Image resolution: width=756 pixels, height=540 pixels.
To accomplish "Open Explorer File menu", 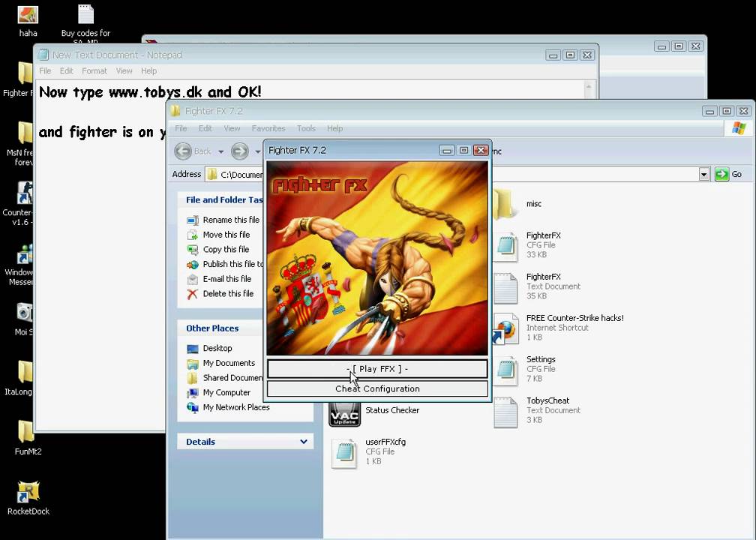I will tap(181, 128).
